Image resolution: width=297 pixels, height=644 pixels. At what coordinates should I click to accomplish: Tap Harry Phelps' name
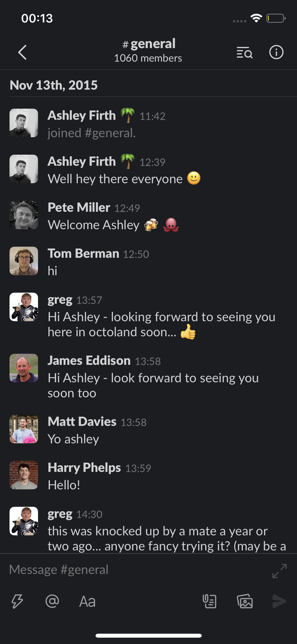pos(84,468)
